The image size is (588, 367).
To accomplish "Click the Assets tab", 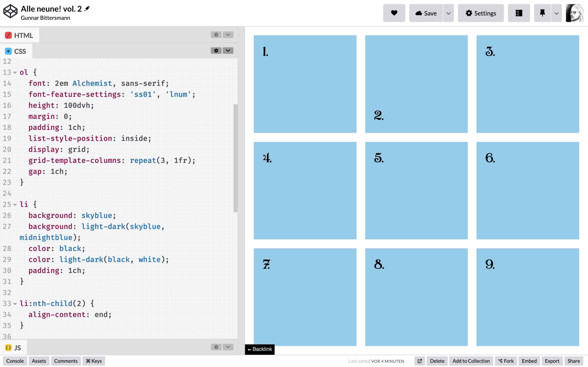I will coord(39,361).
